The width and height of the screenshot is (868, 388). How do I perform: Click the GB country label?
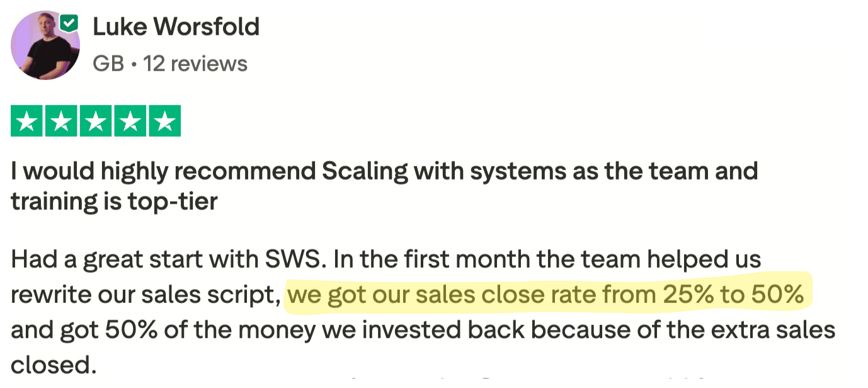tap(108, 64)
